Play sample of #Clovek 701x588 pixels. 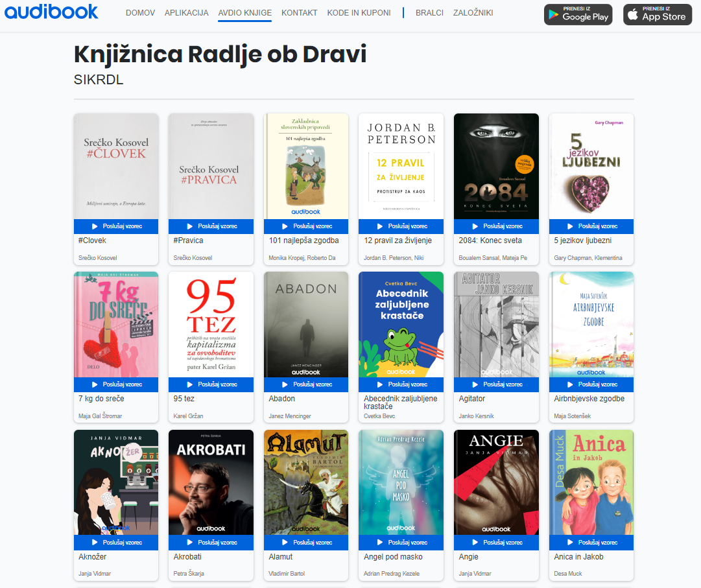point(116,226)
